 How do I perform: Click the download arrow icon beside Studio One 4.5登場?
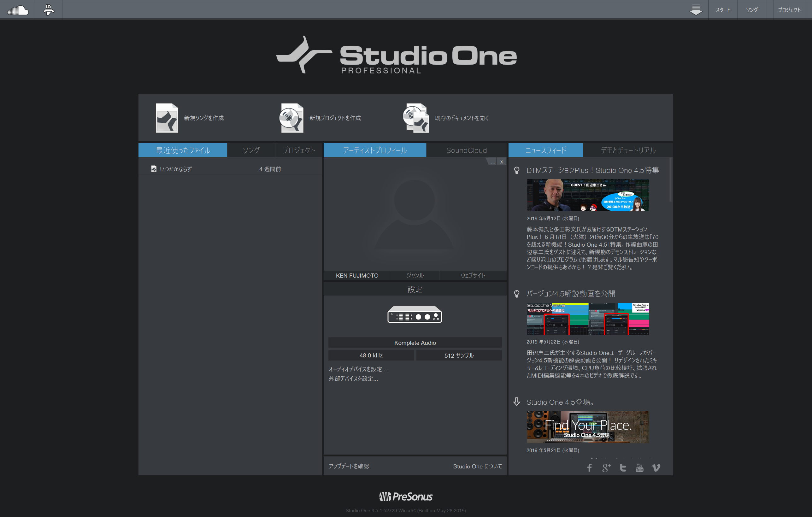pyautogui.click(x=517, y=402)
